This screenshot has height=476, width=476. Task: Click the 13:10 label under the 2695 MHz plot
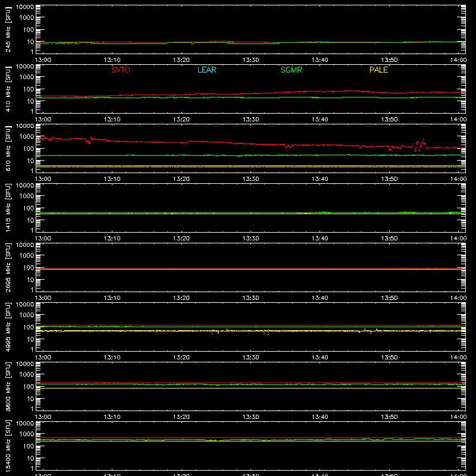tap(112, 298)
